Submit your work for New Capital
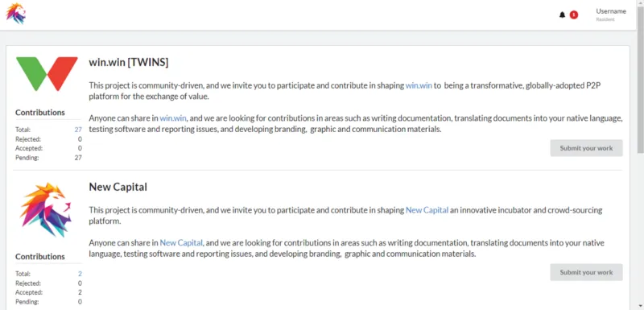 click(x=586, y=272)
